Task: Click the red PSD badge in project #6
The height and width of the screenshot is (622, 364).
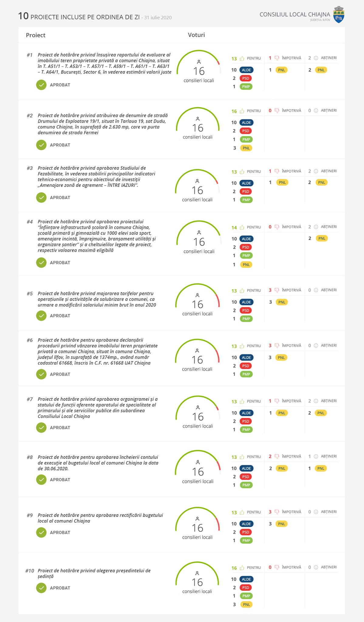Action: 246,366
